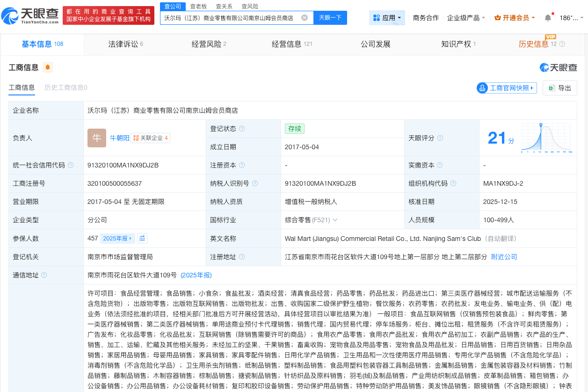Click the 人员规模 value 100-499人
588x392 pixels.
(499, 220)
